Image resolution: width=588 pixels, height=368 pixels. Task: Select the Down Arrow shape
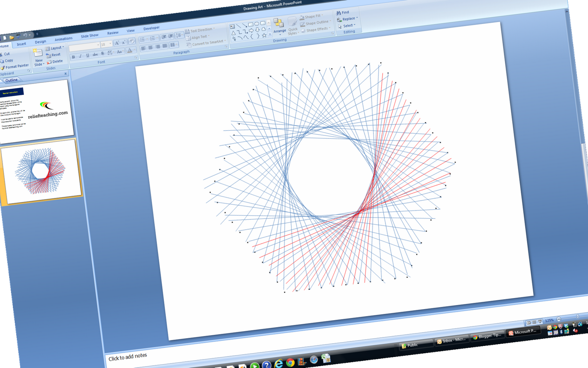(x=258, y=30)
